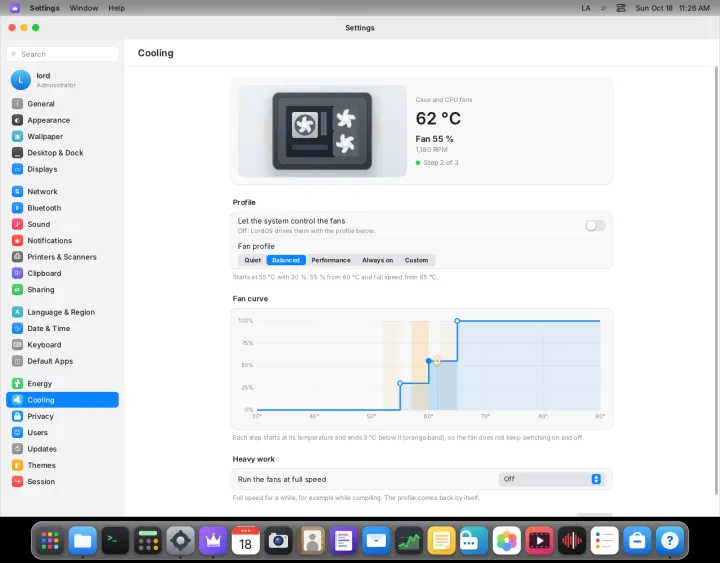The height and width of the screenshot is (563, 720).
Task: Select Default Apps in the sidebar
Action: click(x=62, y=361)
